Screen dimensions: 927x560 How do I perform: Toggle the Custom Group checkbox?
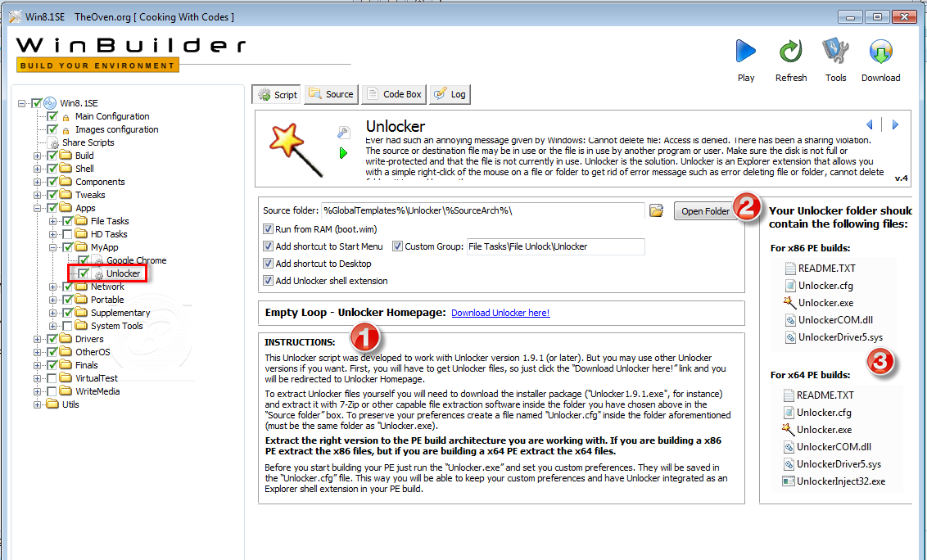397,246
